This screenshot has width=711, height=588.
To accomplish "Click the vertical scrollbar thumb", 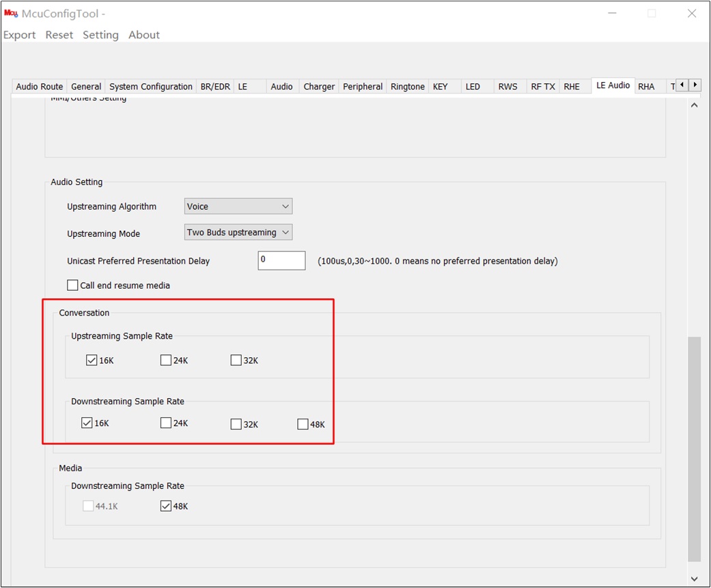I will coord(694,449).
